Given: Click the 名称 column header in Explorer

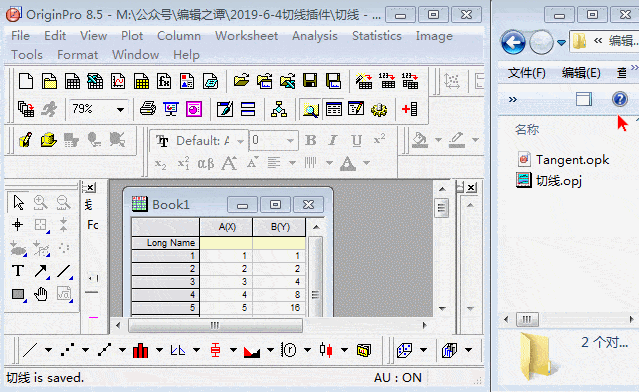Looking at the screenshot, I should 527,130.
